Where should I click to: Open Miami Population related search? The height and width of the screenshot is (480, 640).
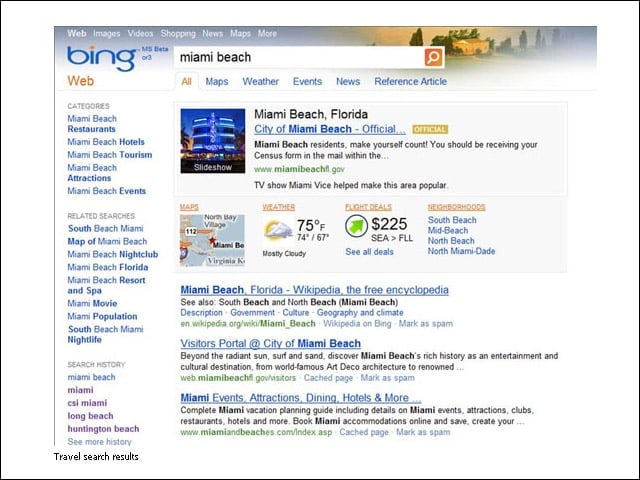(x=102, y=316)
